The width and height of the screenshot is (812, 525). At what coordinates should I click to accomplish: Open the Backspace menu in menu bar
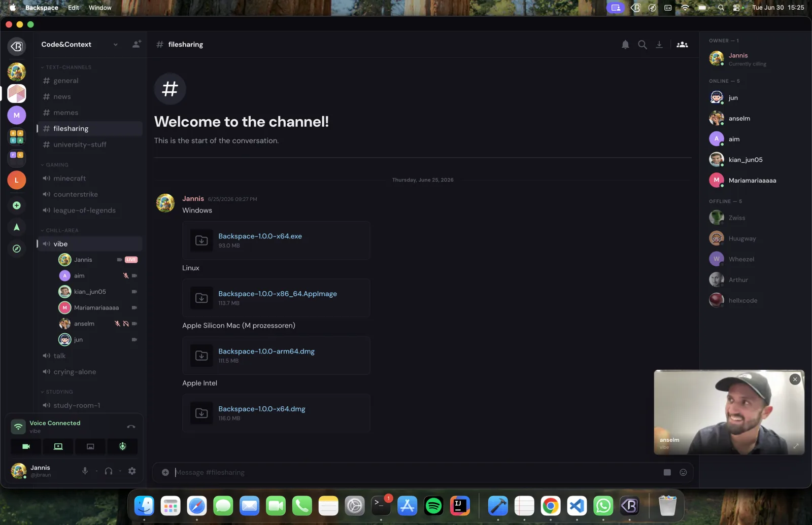[x=42, y=8]
